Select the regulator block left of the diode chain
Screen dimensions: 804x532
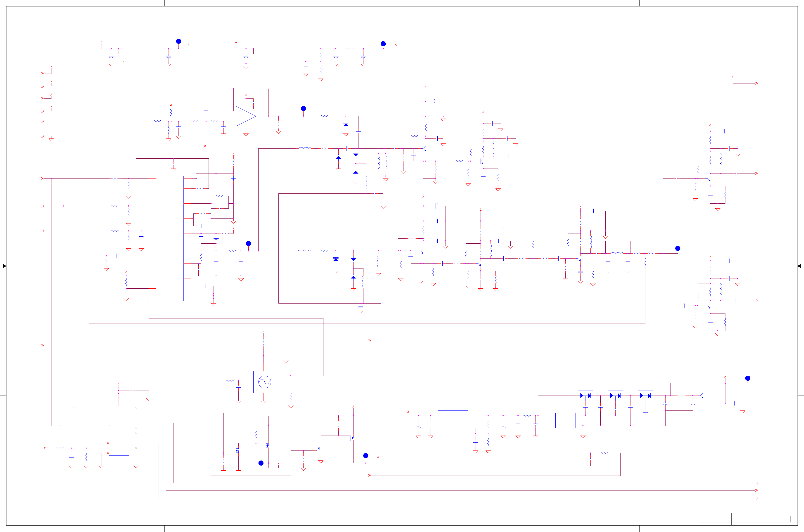coord(453,422)
